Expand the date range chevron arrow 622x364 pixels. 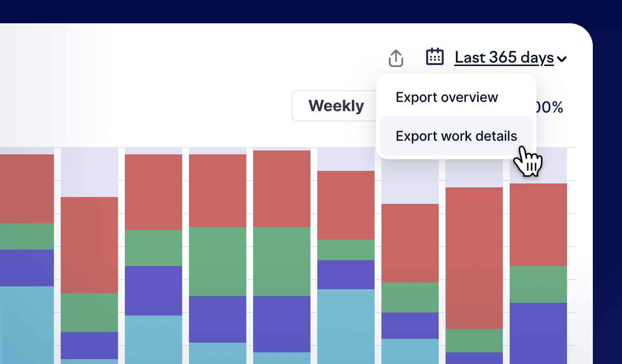pyautogui.click(x=562, y=60)
